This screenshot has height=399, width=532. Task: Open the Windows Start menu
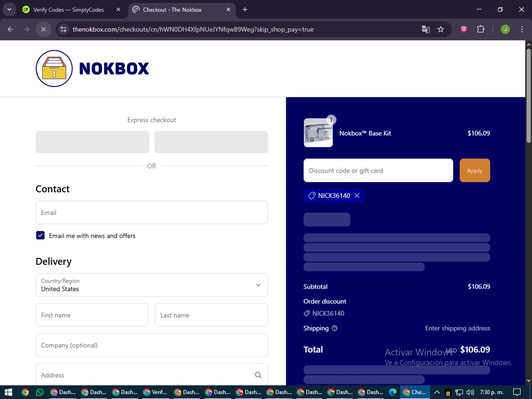(x=9, y=392)
